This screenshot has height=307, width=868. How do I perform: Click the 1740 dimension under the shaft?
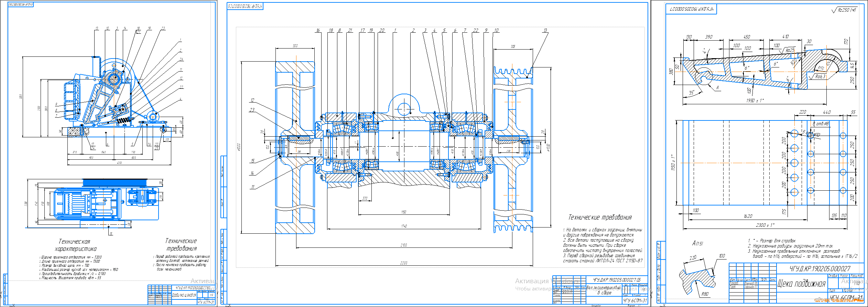click(x=404, y=226)
